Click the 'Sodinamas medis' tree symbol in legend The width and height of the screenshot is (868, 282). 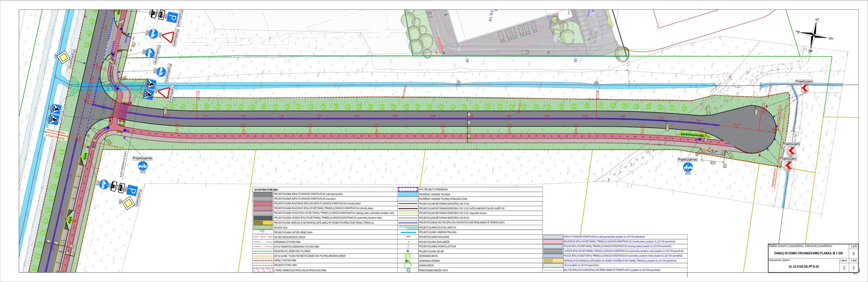408,256
